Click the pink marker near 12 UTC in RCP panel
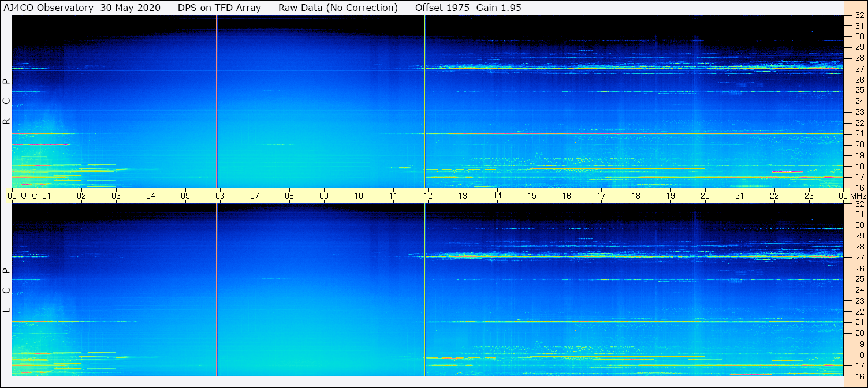 click(424, 101)
